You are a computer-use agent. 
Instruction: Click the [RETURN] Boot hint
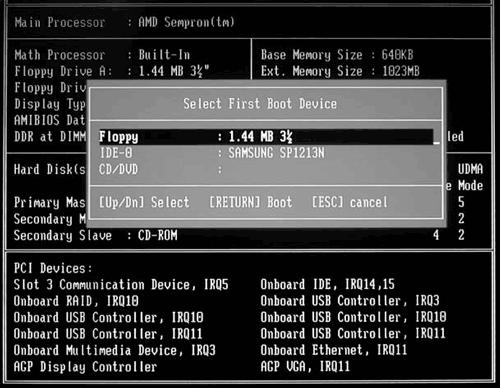click(251, 202)
